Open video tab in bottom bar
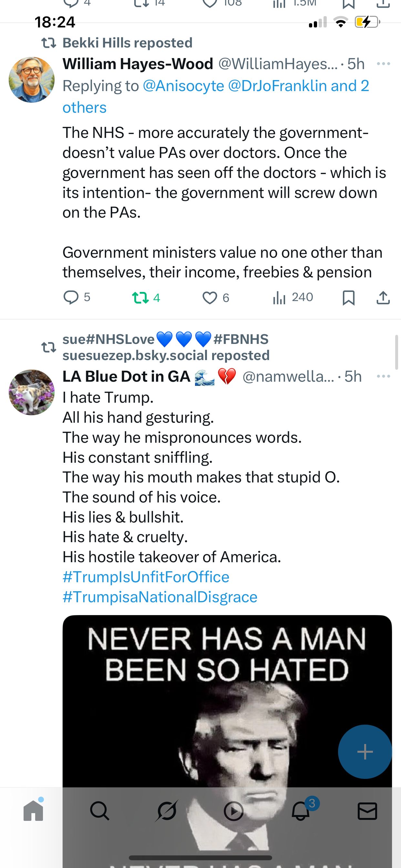Screen dimensions: 401x868 tap(233, 811)
